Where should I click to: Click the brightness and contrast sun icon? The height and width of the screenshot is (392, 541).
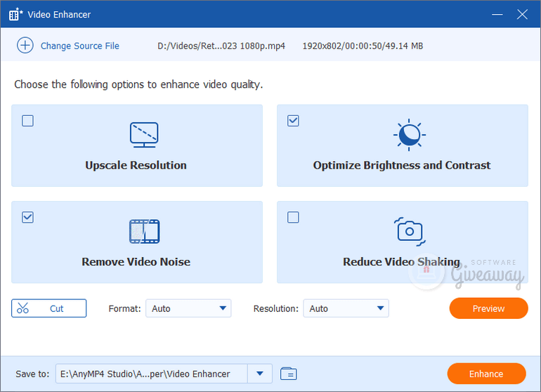tap(409, 135)
